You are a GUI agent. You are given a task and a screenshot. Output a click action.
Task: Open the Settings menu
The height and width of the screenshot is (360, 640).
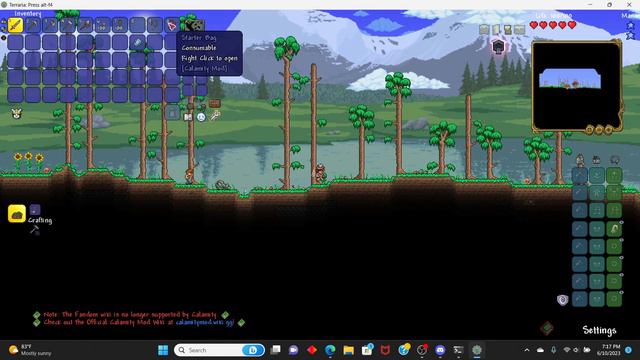pos(599,330)
